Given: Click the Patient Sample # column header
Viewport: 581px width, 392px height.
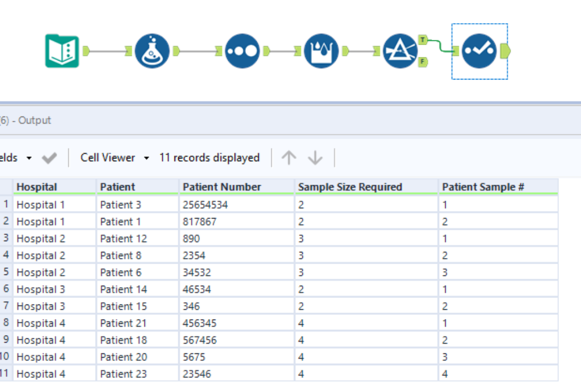Looking at the screenshot, I should [x=482, y=186].
